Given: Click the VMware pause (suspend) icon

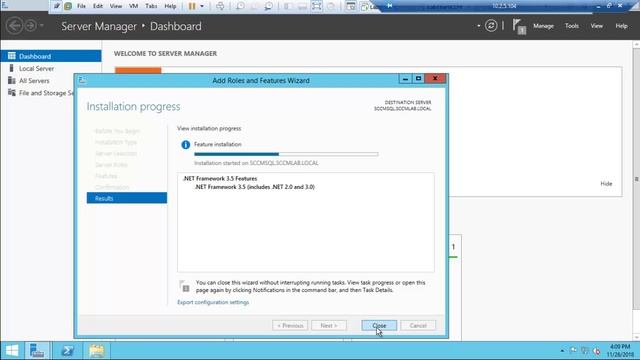Looking at the screenshot, I should pos(192,6).
